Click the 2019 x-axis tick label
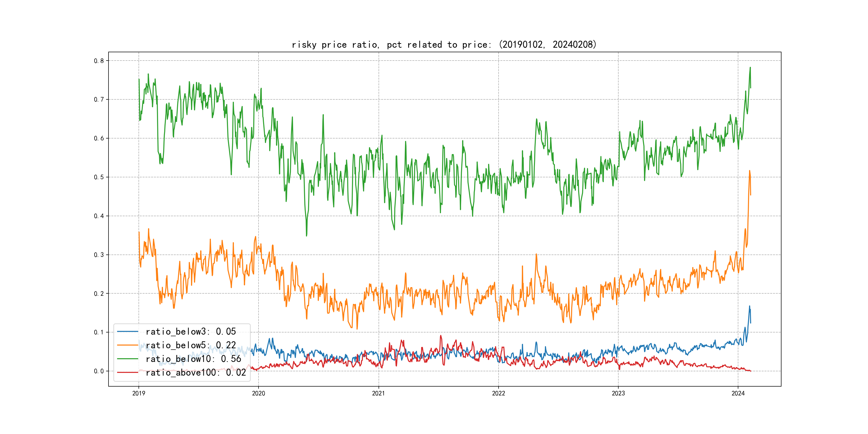 [139, 393]
